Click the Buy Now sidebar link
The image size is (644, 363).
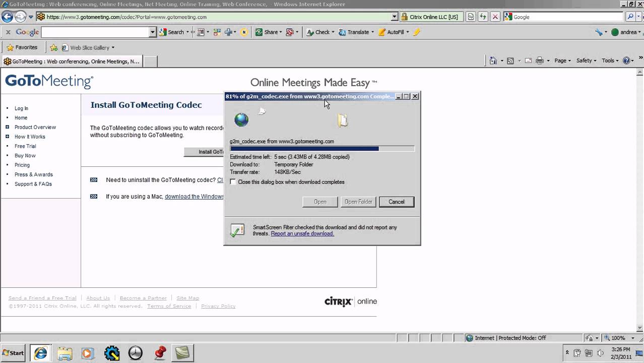(25, 156)
